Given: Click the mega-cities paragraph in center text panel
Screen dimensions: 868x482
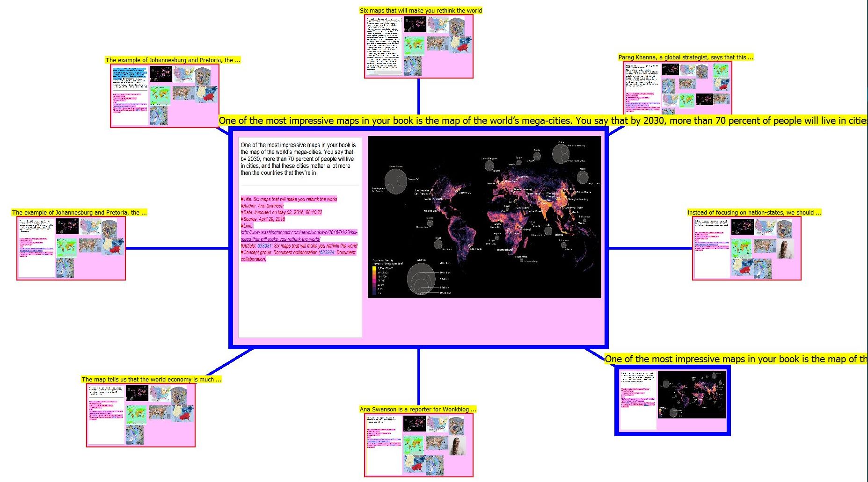Looking at the screenshot, I should point(298,159).
